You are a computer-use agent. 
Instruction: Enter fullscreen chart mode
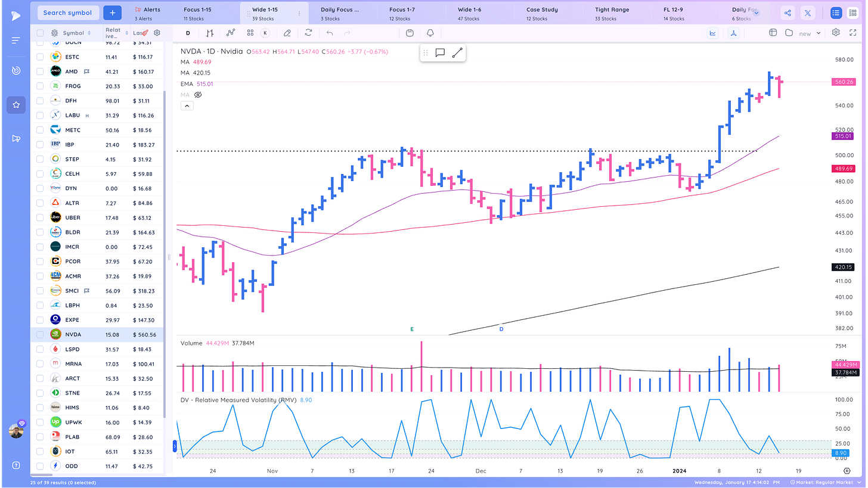pyautogui.click(x=852, y=33)
